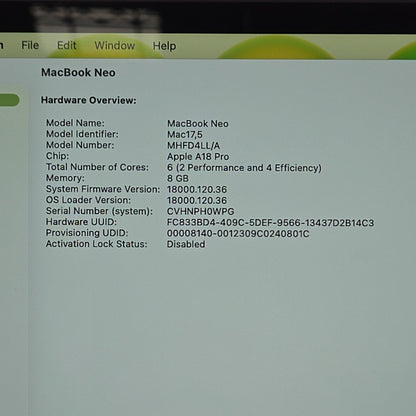
Task: Click the Provisioning UDID value
Action: click(x=238, y=234)
